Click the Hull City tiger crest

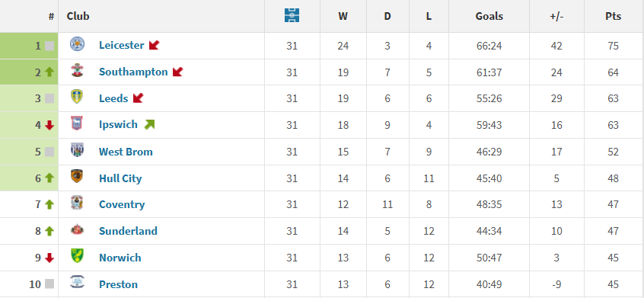[x=77, y=176]
